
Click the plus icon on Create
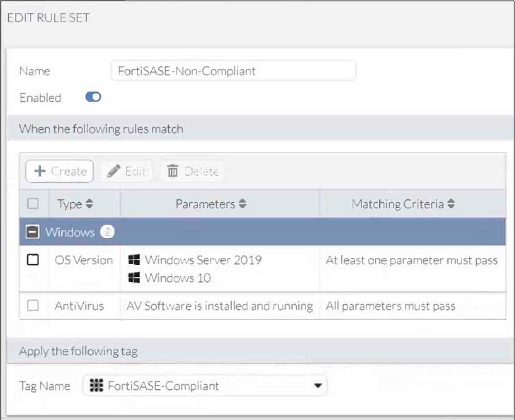40,171
